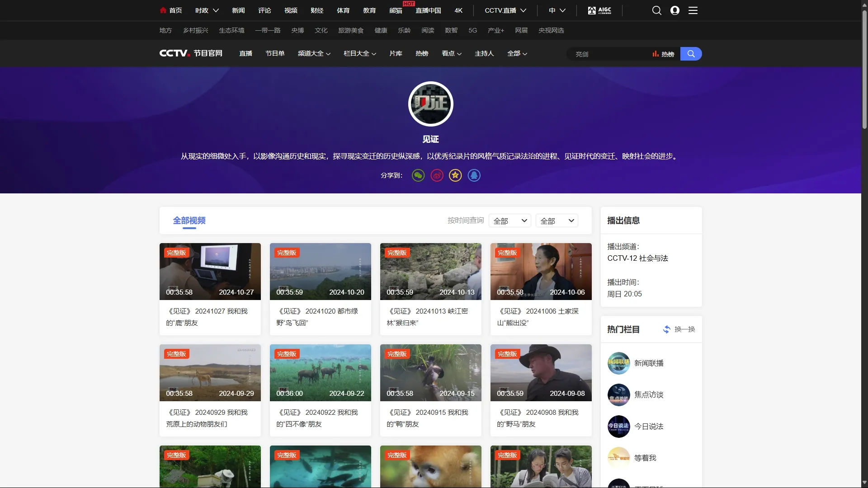
Task: Open 今日说法 round program icon
Action: coord(618,427)
